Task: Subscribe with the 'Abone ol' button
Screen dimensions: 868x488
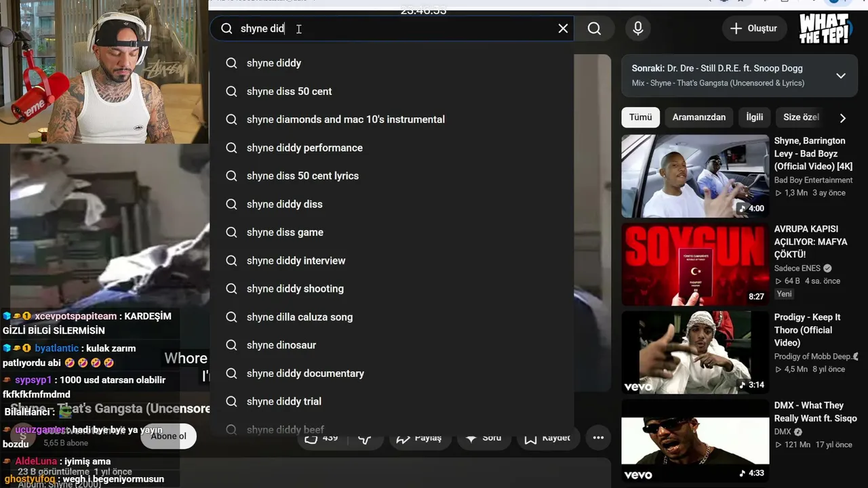Action: point(168,436)
